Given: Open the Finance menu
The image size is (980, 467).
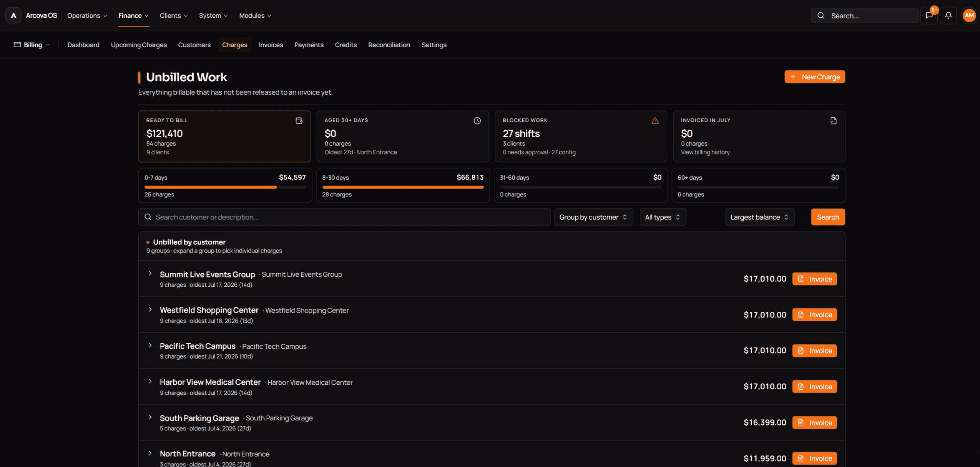Looking at the screenshot, I should click(x=133, y=15).
